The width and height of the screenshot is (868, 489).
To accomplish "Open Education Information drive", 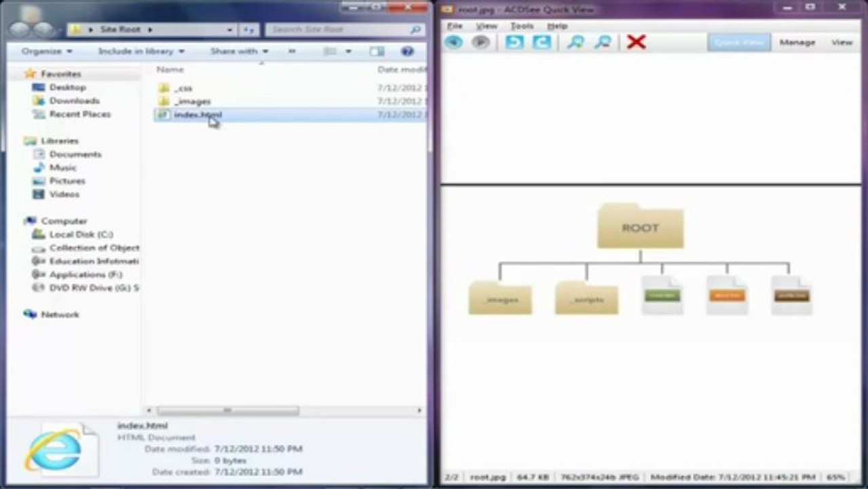I will [94, 261].
